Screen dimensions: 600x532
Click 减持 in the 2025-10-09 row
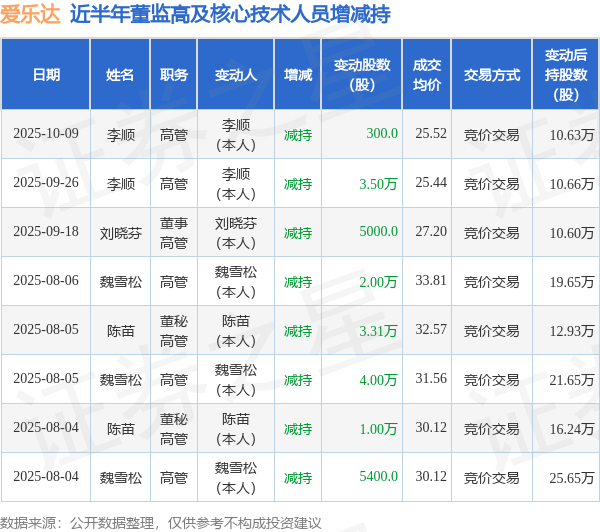298,135
